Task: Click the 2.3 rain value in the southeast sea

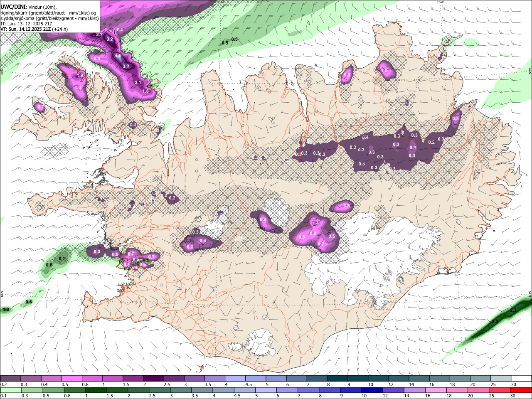Action: 513,310
